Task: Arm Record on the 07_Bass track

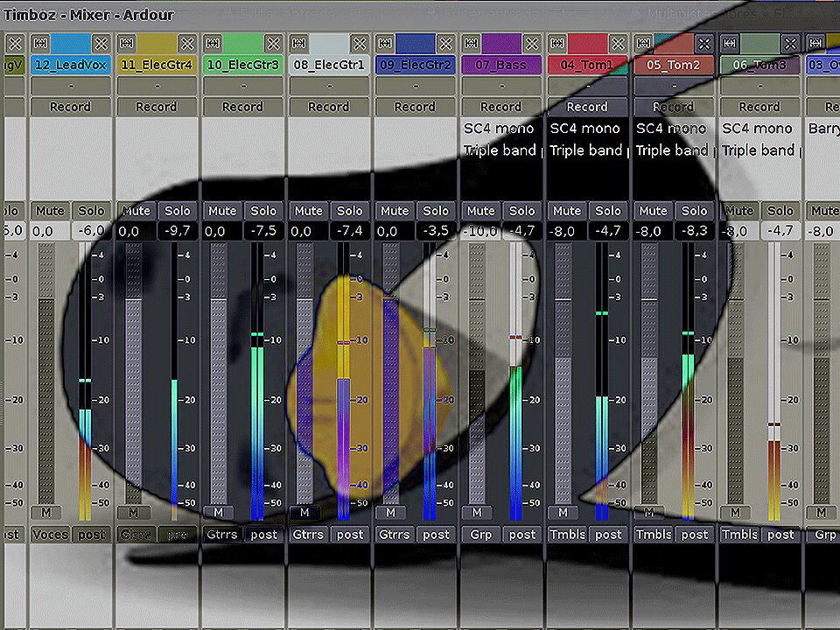Action: pyautogui.click(x=502, y=107)
